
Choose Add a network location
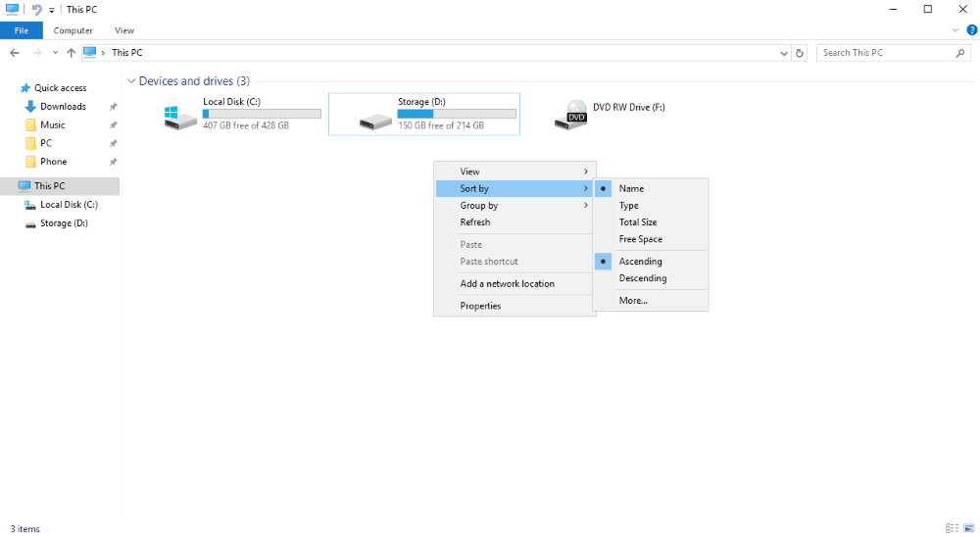point(514,284)
